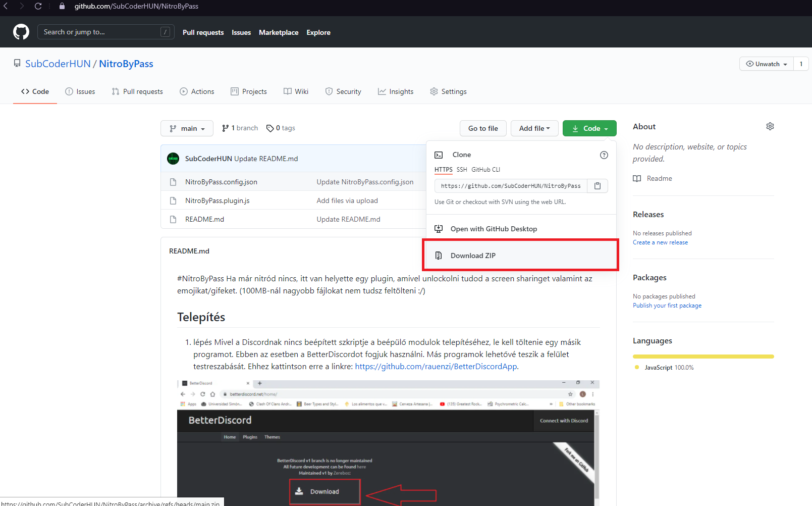Screen dimensions: 812x506
Task: Go back in browser history
Action: (6, 6)
